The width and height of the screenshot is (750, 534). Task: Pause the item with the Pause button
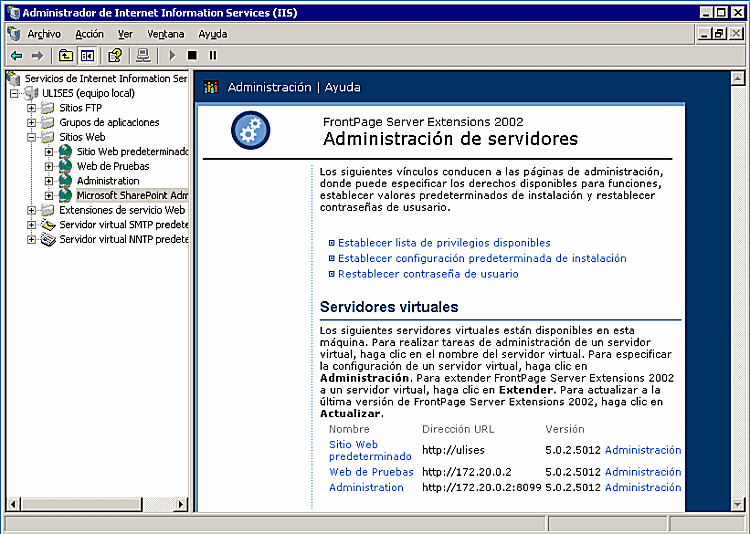[x=213, y=56]
